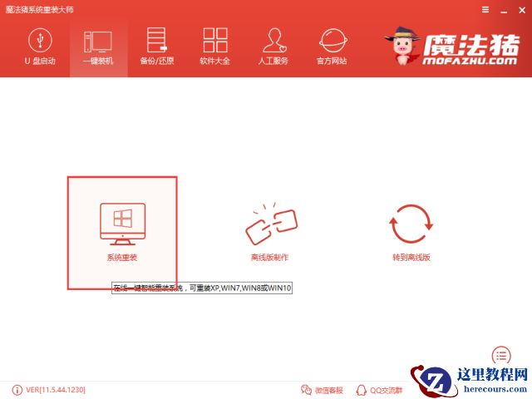This screenshot has height=399, width=532.
Task: Click the 离线版制作 chain-link icon
Action: click(x=272, y=224)
